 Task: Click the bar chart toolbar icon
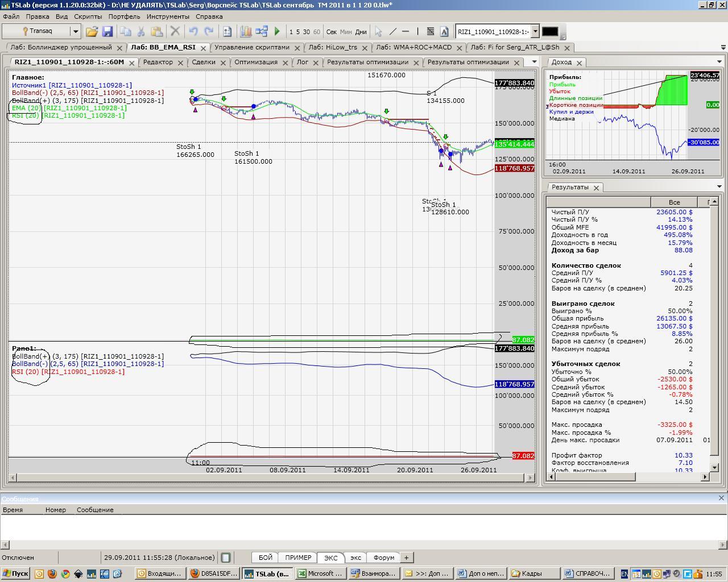246,32
